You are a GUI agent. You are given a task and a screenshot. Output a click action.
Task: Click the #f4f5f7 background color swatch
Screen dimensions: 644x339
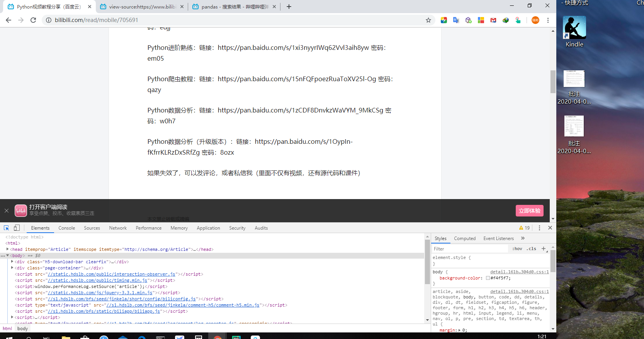pos(488,278)
